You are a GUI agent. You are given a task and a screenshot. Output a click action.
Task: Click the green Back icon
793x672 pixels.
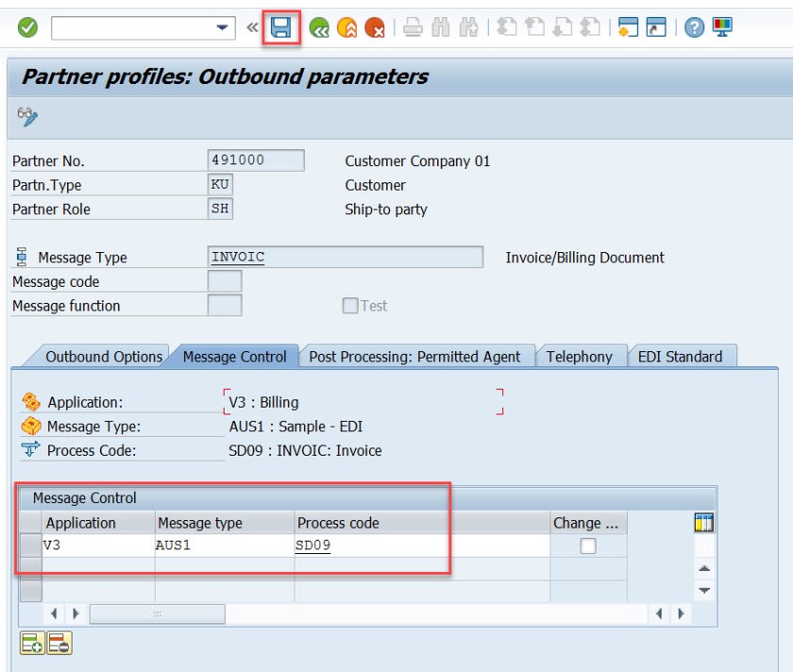pyautogui.click(x=319, y=27)
